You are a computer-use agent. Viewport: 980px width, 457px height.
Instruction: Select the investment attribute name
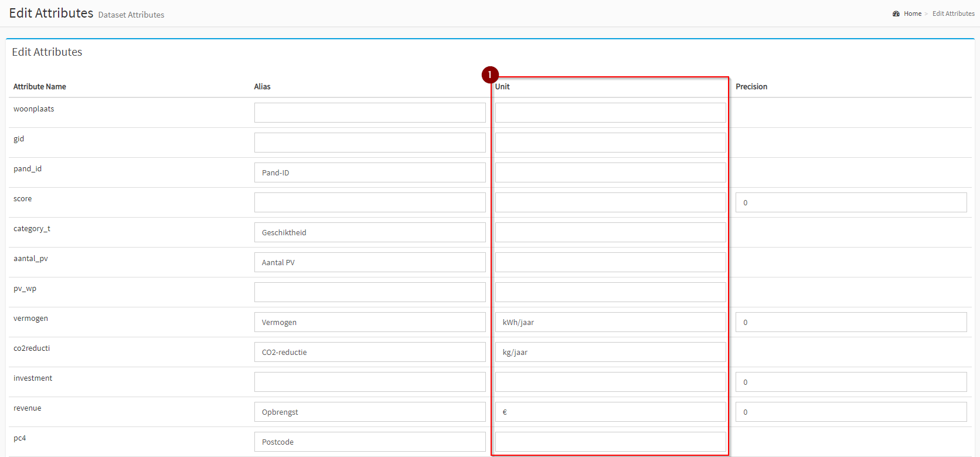(33, 378)
